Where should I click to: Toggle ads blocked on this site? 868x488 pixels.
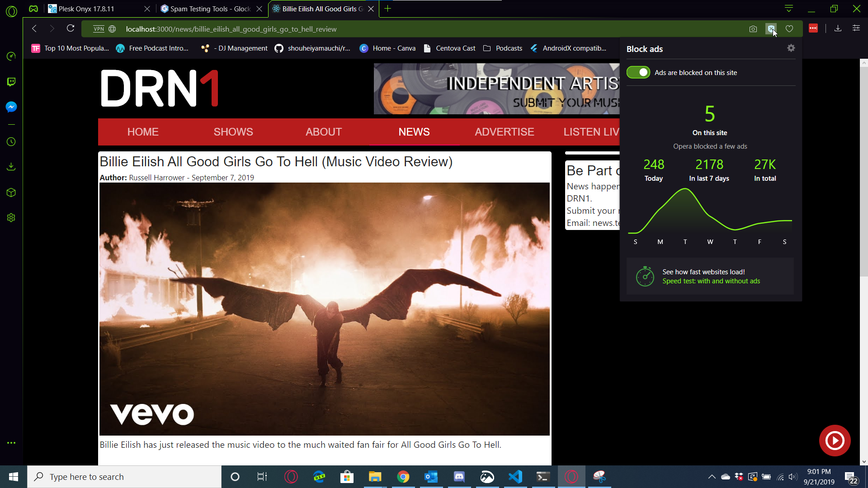pyautogui.click(x=638, y=72)
